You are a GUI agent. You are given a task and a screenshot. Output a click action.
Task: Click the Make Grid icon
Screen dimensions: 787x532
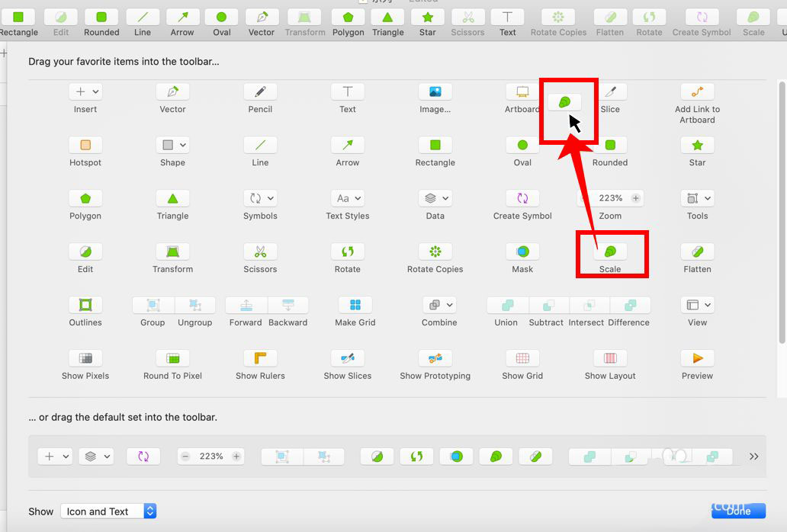(355, 305)
